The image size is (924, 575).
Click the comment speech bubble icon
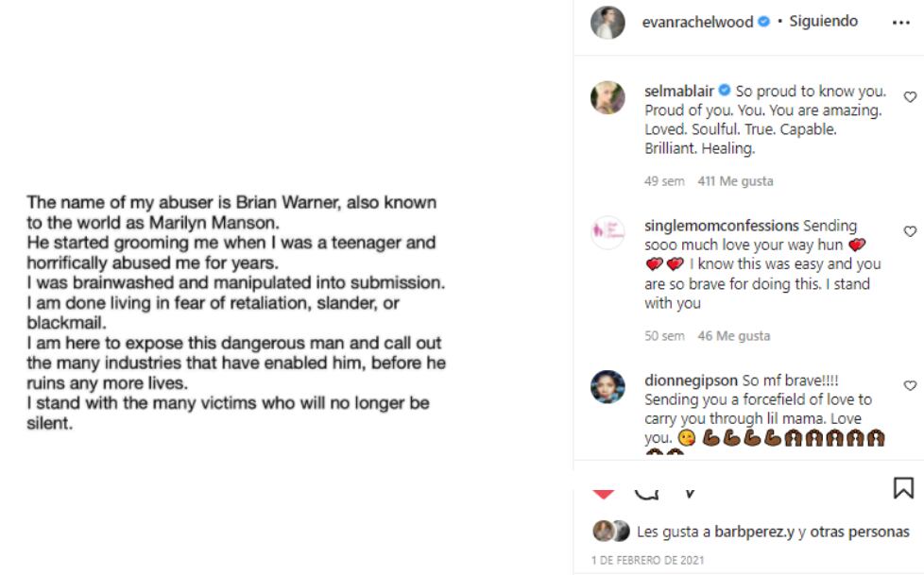(646, 492)
